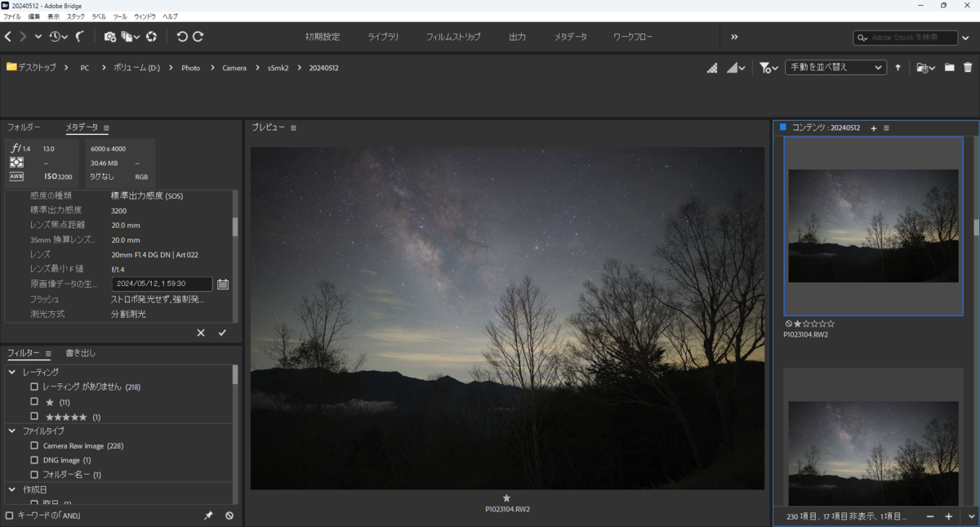Open the Filter panel hamburger menu

[x=48, y=354]
